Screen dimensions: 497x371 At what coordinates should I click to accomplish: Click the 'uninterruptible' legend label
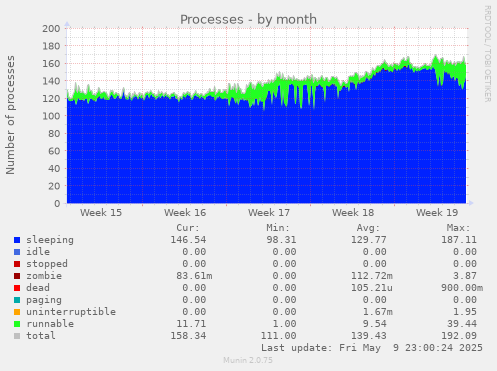click(71, 312)
